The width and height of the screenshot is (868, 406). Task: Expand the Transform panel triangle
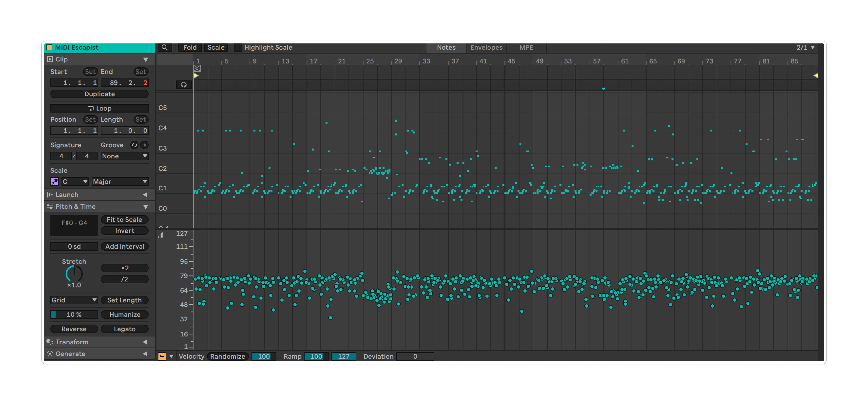click(x=145, y=342)
